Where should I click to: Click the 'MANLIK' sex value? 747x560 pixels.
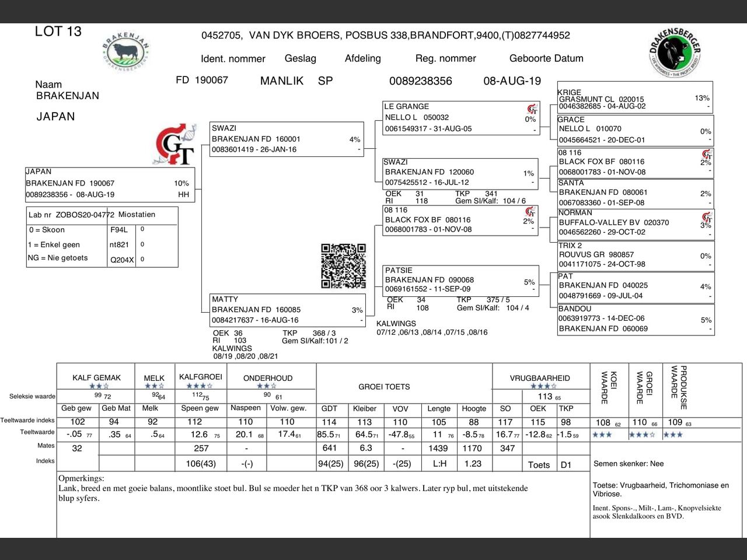coord(282,81)
